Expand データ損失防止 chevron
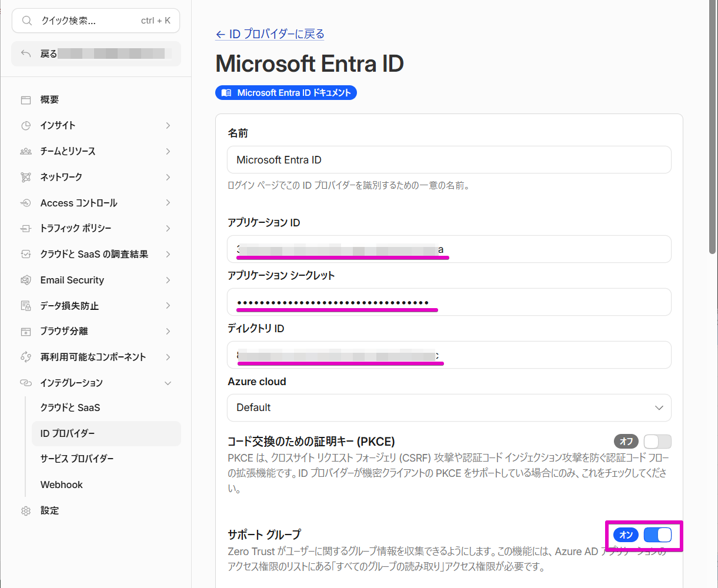The image size is (718, 588). 168,306
